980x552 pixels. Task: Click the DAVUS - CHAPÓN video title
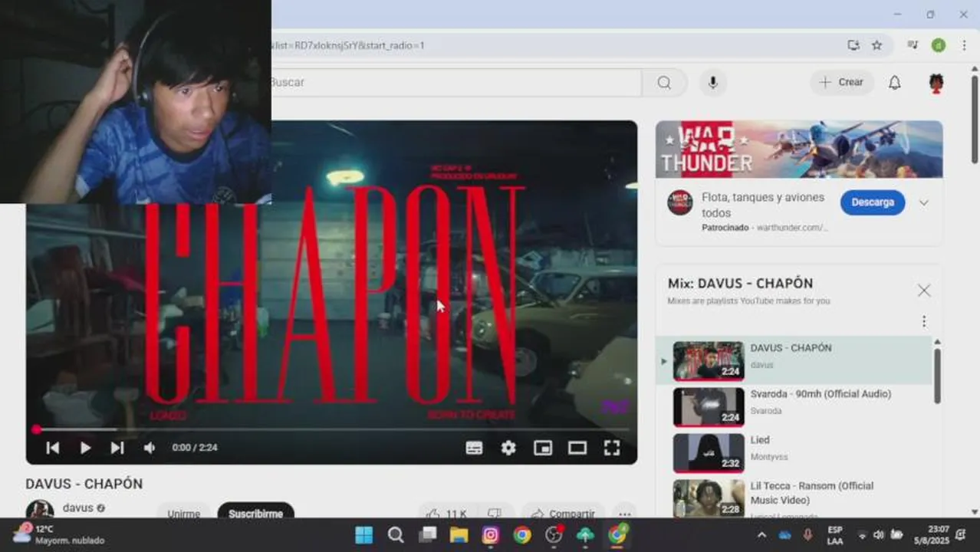point(84,485)
